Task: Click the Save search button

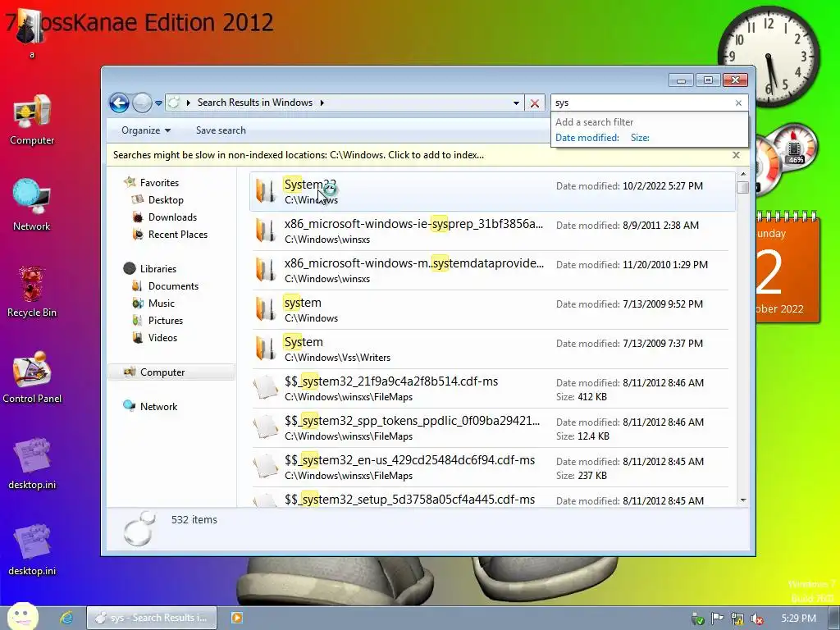Action: [221, 130]
